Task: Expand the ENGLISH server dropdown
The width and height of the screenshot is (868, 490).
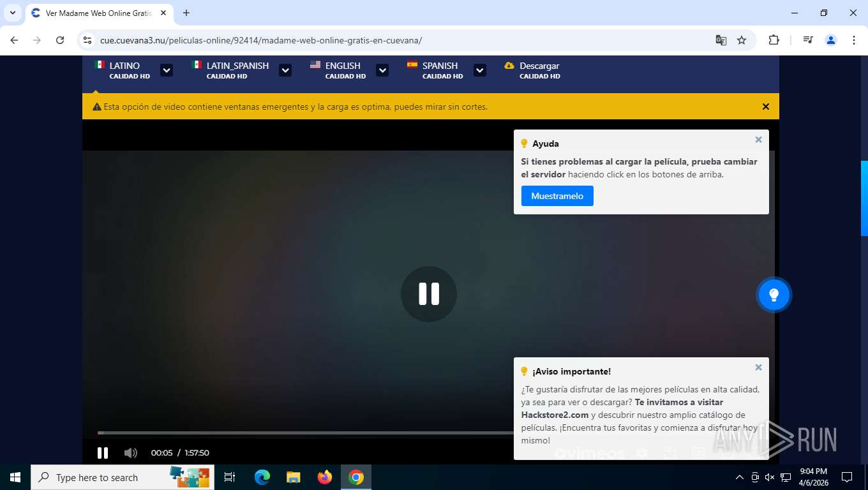Action: coord(382,70)
